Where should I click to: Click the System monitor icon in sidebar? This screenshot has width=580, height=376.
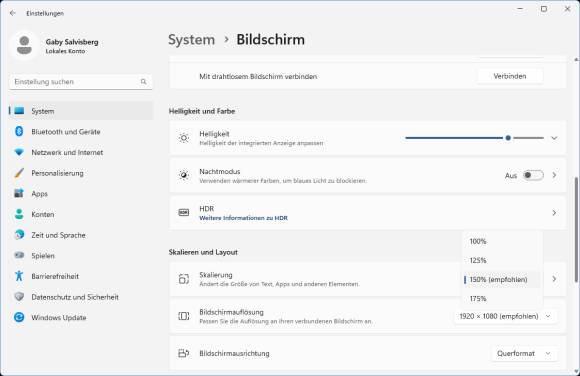tap(19, 111)
